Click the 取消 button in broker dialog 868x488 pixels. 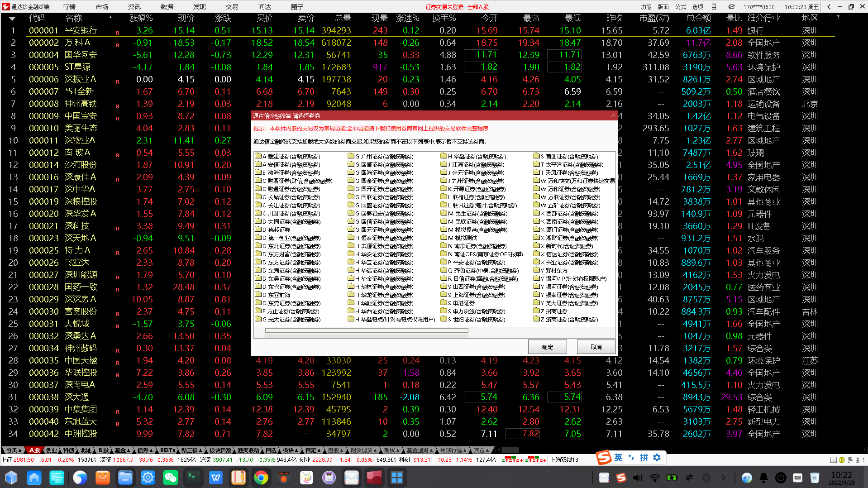(x=596, y=347)
